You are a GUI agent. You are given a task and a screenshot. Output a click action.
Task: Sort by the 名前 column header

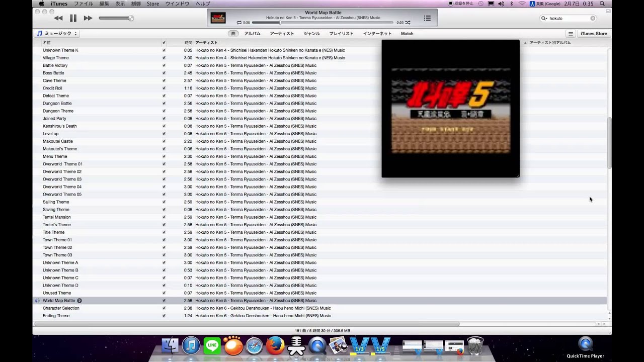101,43
